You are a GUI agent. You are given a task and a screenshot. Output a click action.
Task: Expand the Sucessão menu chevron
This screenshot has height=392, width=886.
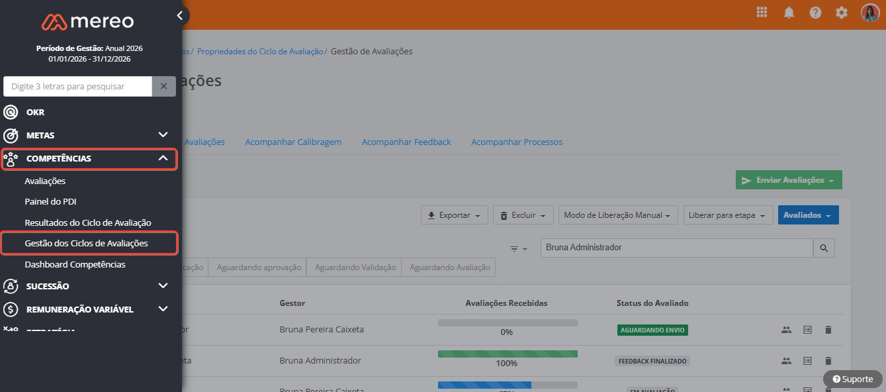click(x=163, y=286)
